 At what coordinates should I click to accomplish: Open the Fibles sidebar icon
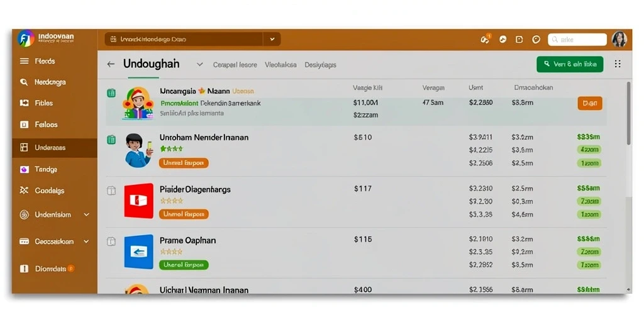click(25, 103)
